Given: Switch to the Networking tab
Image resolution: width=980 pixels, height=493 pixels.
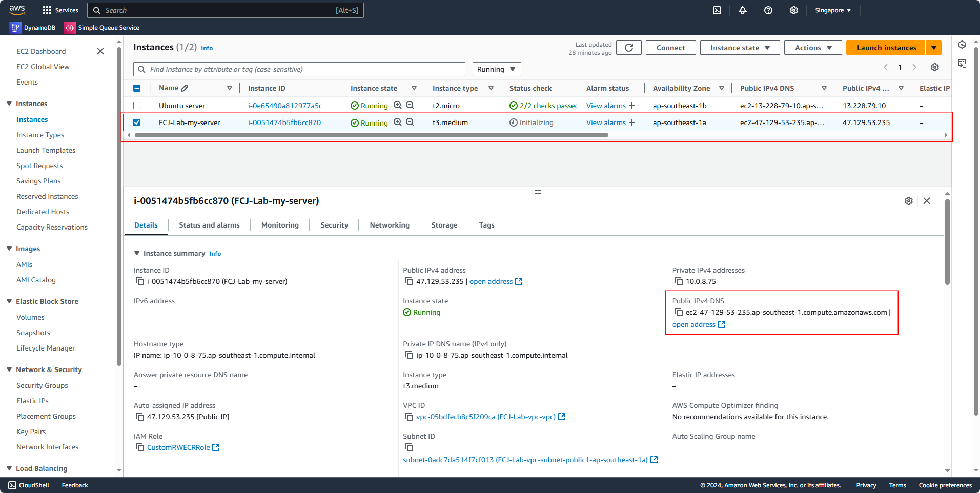Looking at the screenshot, I should (390, 225).
